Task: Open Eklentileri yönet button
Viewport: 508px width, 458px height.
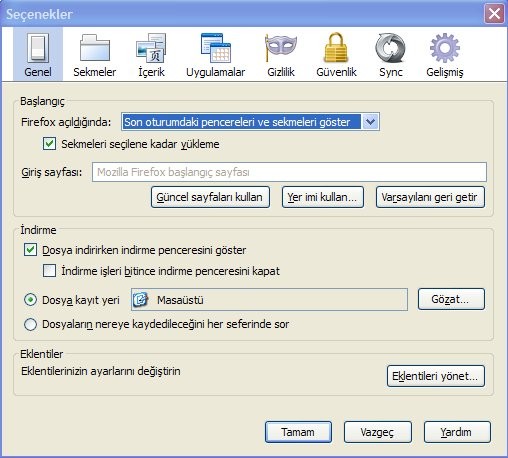Action: click(x=436, y=376)
